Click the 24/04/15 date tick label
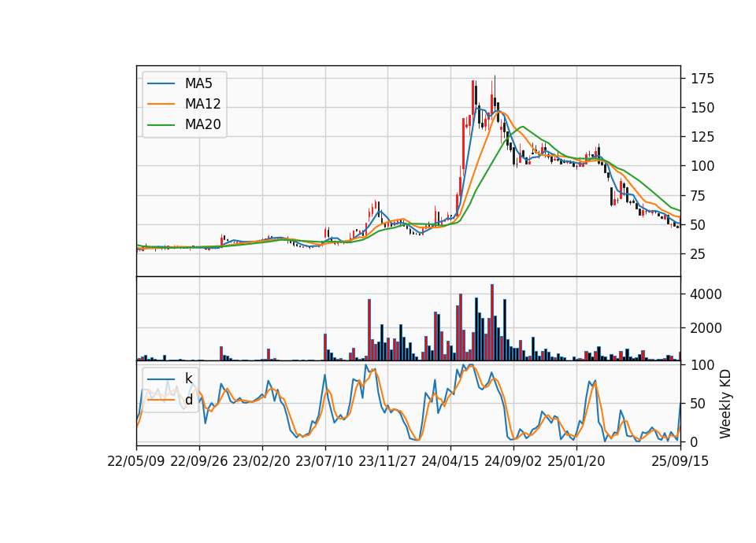The image size is (756, 543). 450,461
